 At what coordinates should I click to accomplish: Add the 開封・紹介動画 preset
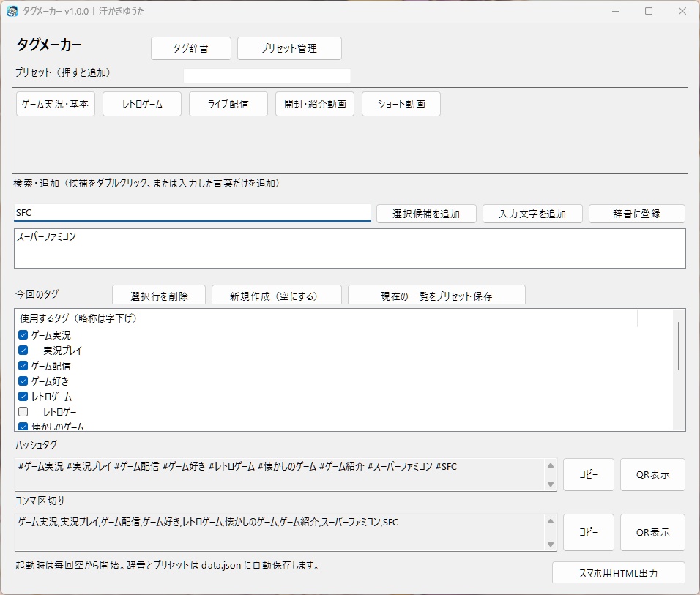[315, 104]
